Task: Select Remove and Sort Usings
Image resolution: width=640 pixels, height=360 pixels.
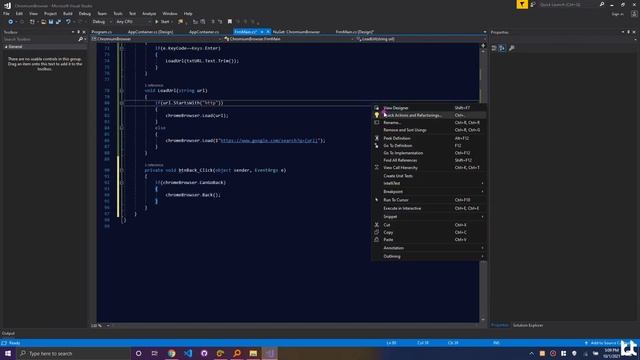Action: pyautogui.click(x=428, y=130)
